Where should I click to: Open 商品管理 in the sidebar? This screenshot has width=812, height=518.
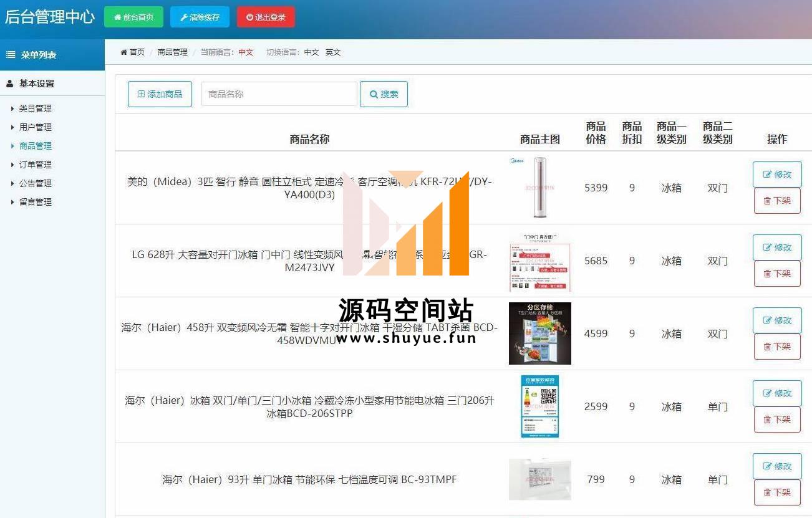click(35, 146)
